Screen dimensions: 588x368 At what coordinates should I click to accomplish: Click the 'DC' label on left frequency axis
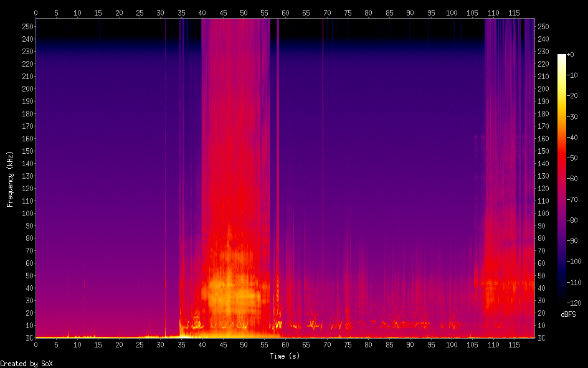tap(27, 338)
